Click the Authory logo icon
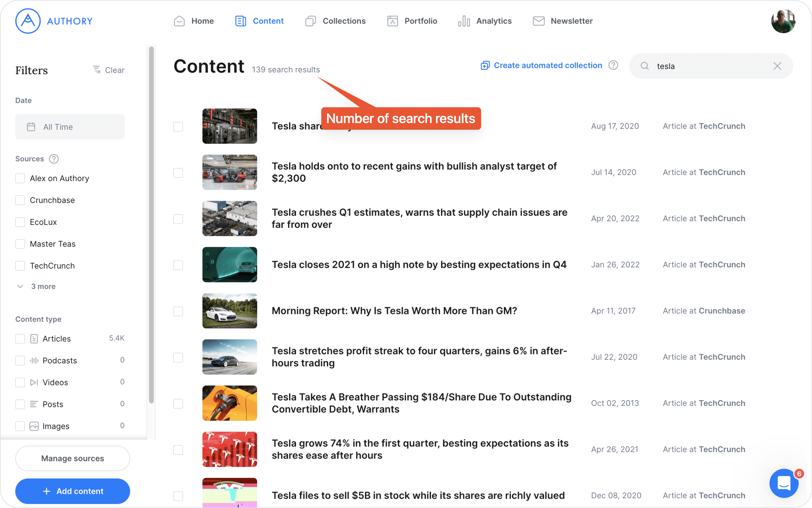This screenshot has height=508, width=812. pyautogui.click(x=28, y=21)
